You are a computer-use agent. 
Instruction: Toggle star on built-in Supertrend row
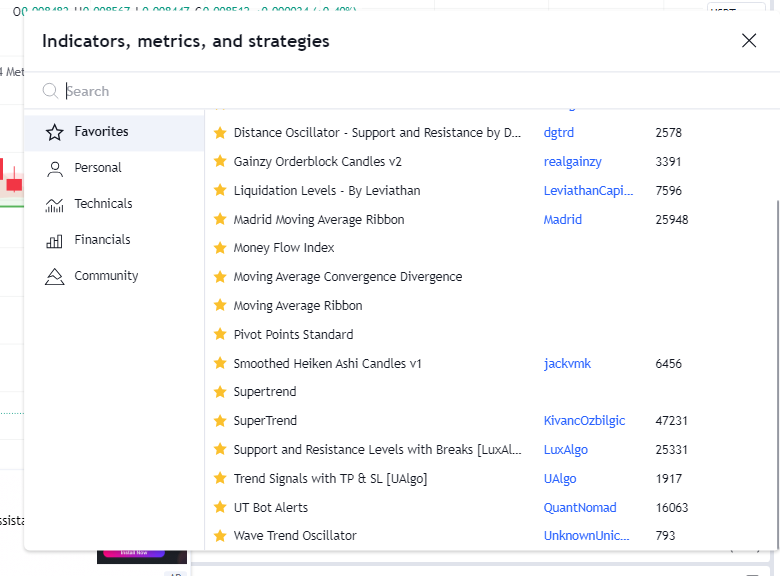pos(220,391)
